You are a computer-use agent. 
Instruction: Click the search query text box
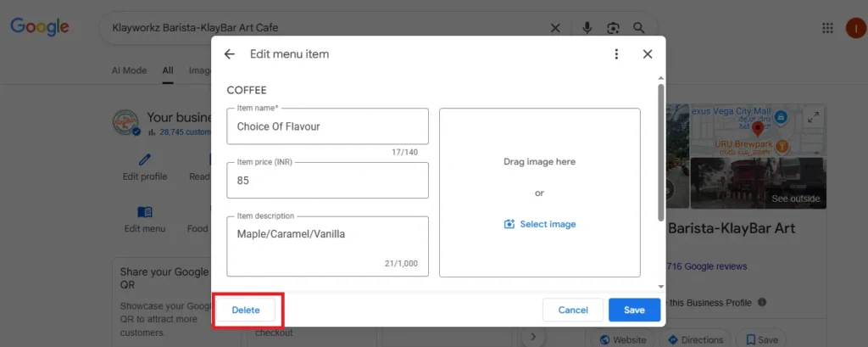tap(326, 28)
